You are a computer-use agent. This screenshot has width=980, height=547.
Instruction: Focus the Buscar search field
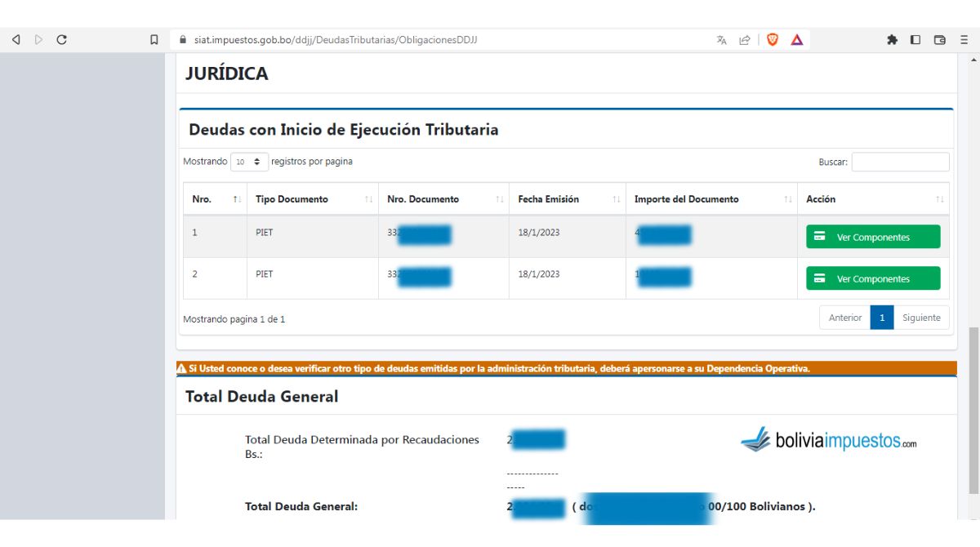(x=900, y=162)
